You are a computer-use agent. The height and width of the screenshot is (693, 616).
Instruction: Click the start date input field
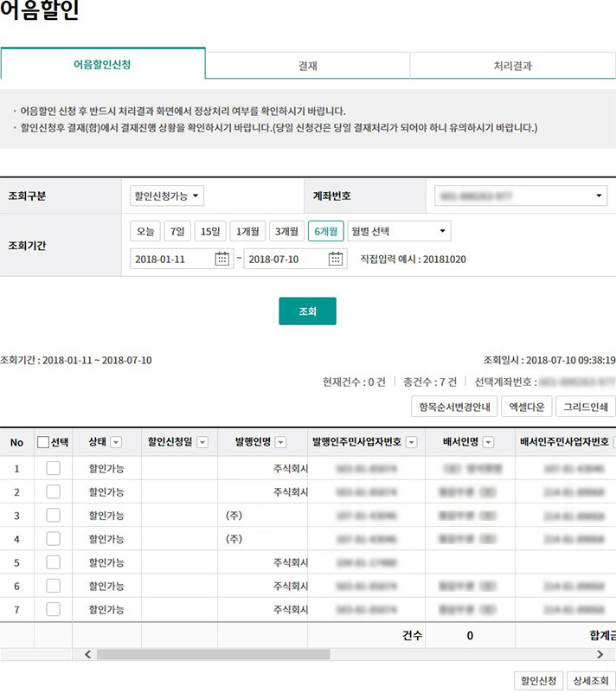coord(173,259)
